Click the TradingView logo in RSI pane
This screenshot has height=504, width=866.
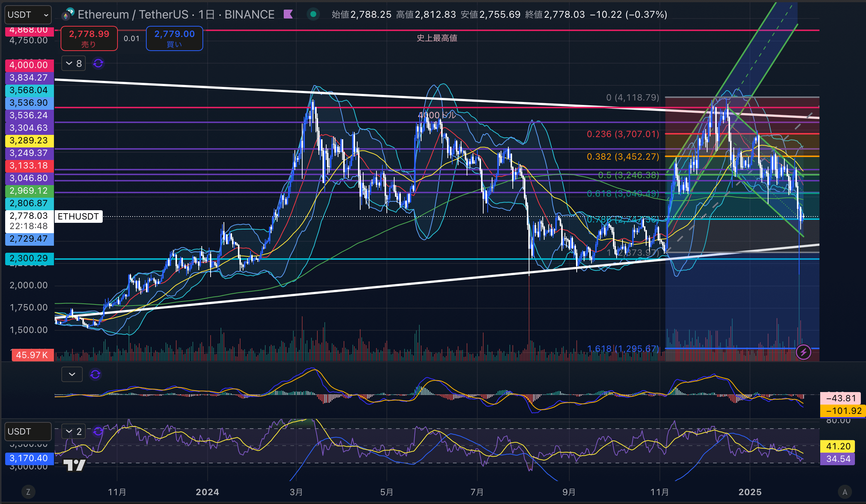point(75,465)
